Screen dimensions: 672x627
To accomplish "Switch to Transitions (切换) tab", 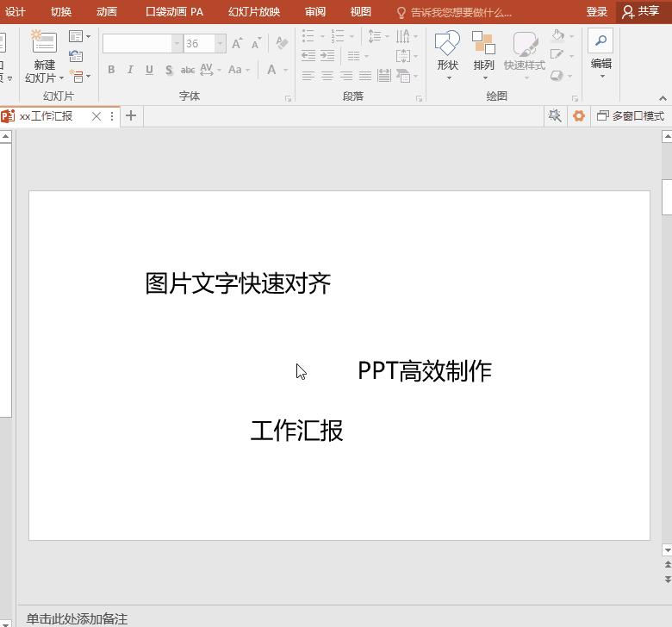I will pyautogui.click(x=61, y=11).
